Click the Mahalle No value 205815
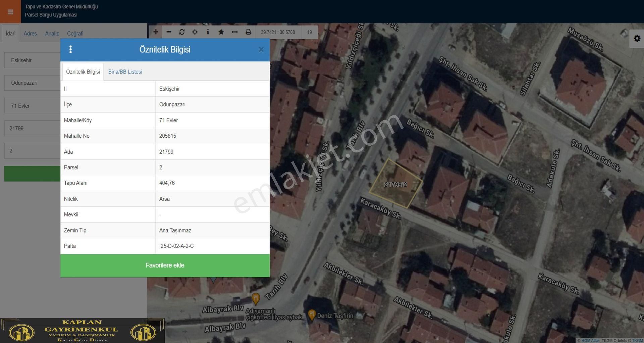 tap(168, 136)
